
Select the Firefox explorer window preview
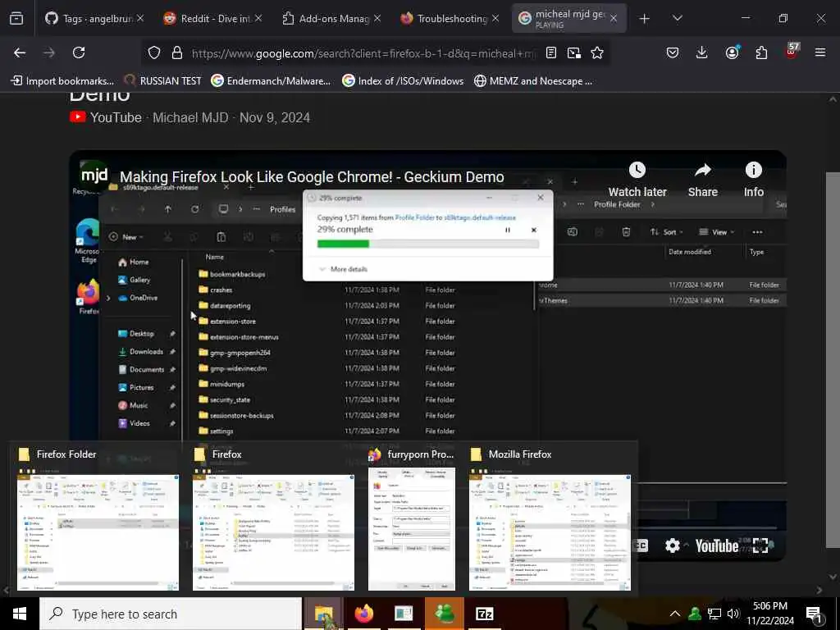pyautogui.click(x=273, y=519)
